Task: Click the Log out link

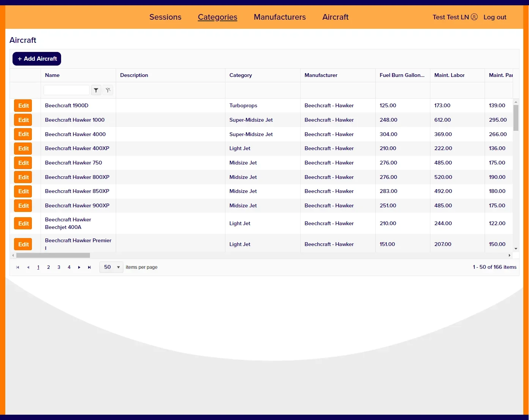Action: [x=495, y=17]
